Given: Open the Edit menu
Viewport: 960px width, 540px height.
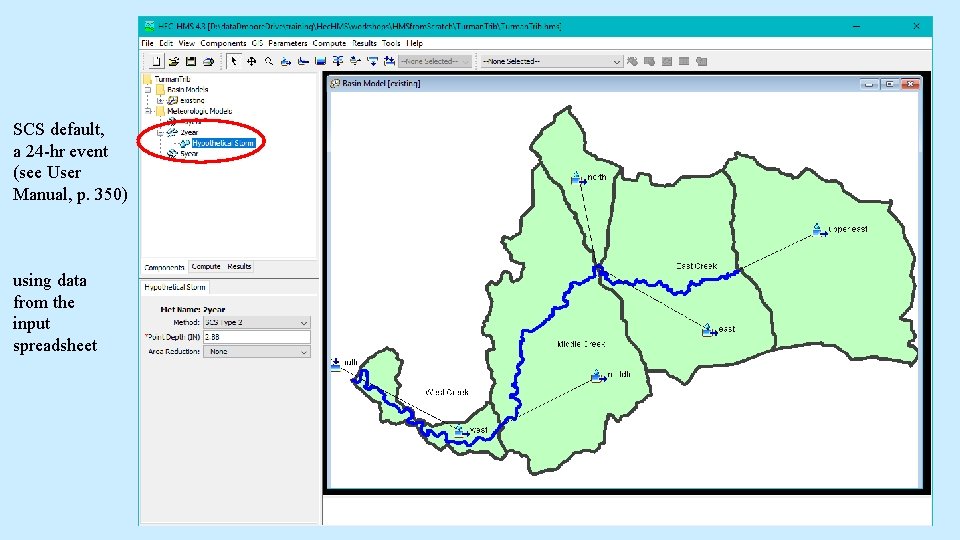Looking at the screenshot, I should 166,43.
